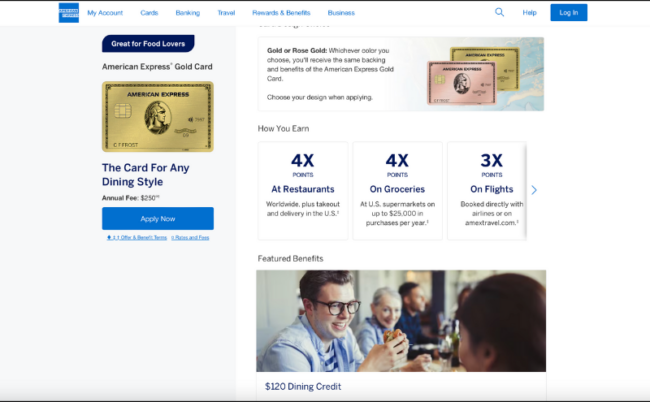The height and width of the screenshot is (402, 650).
Task: Select the 4X points At Restaurants card
Action: click(303, 190)
